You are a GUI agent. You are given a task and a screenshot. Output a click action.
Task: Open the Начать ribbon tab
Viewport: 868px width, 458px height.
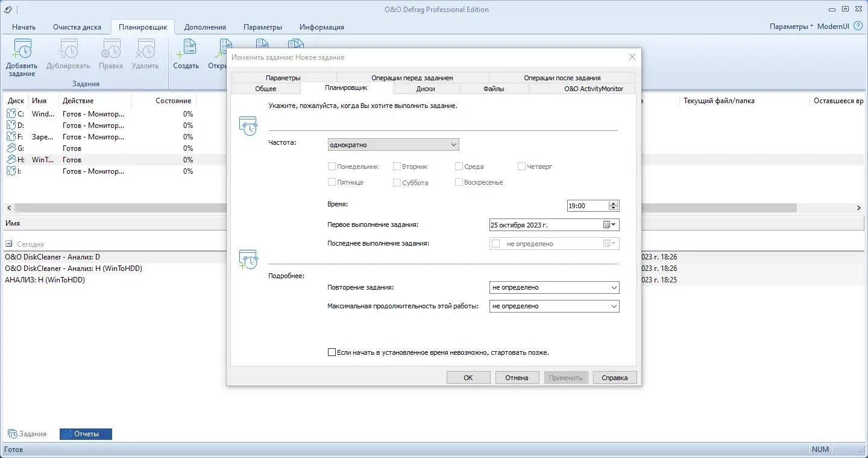click(24, 27)
